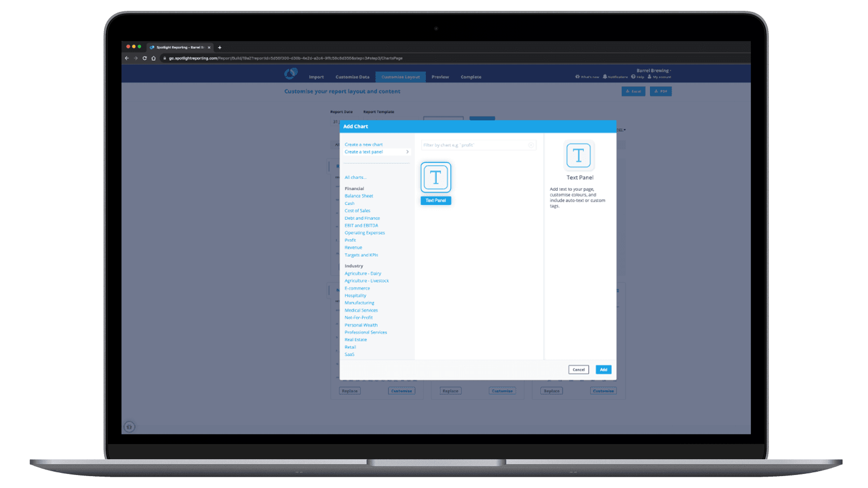Filter charts by EBIT and EBITDA
The width and height of the screenshot is (868, 488).
[361, 226]
